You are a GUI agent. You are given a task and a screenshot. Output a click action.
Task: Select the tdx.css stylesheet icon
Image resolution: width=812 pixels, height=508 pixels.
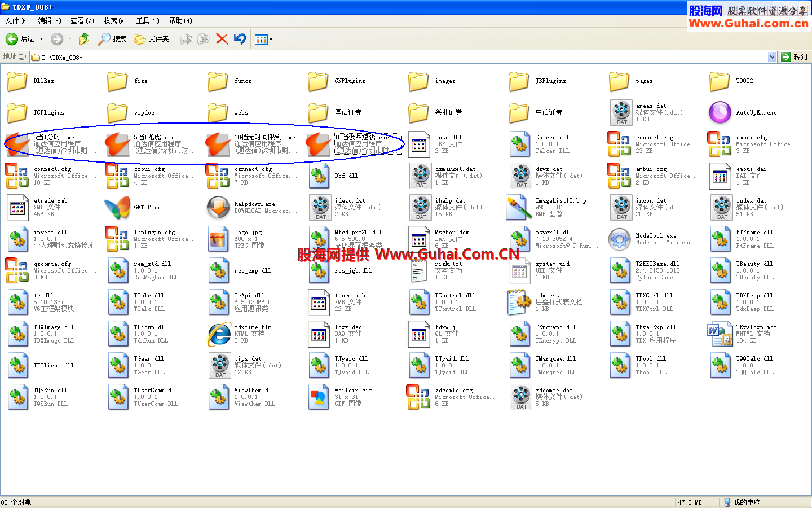tap(519, 303)
